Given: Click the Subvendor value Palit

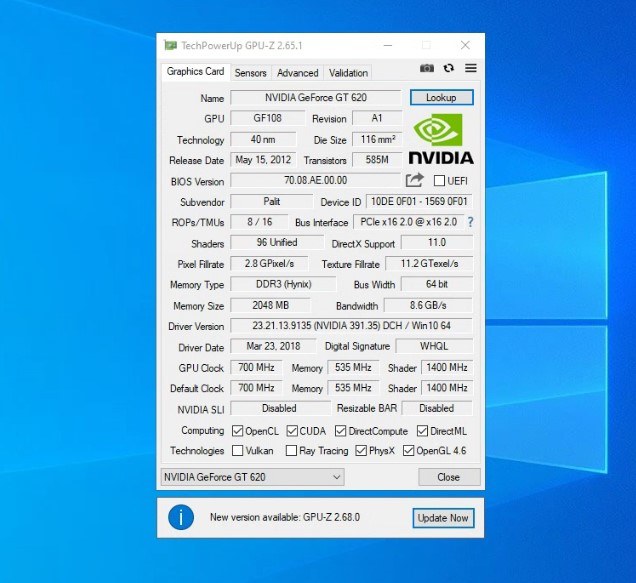Looking at the screenshot, I should tap(271, 201).
